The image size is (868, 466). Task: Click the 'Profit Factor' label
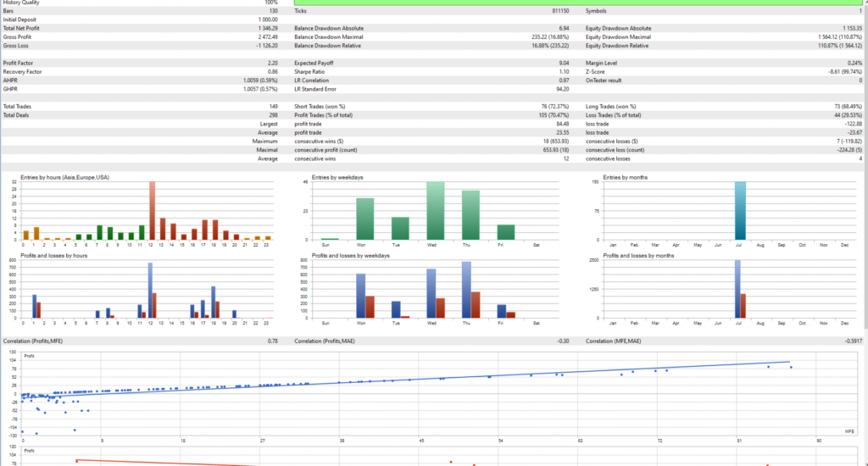coord(18,63)
